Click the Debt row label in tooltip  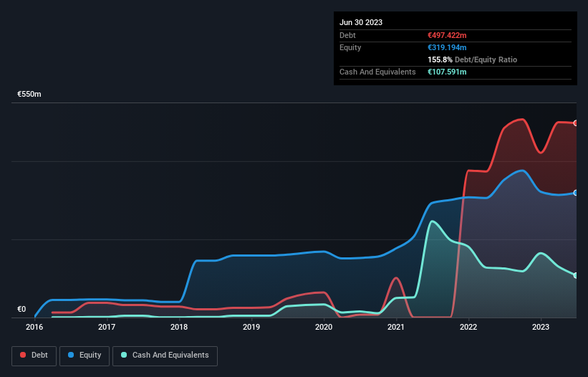coord(347,35)
